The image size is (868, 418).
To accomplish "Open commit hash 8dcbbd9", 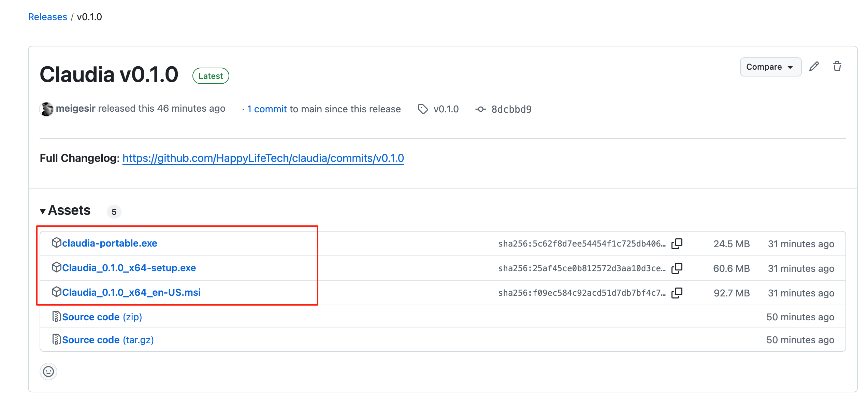I will 511,109.
